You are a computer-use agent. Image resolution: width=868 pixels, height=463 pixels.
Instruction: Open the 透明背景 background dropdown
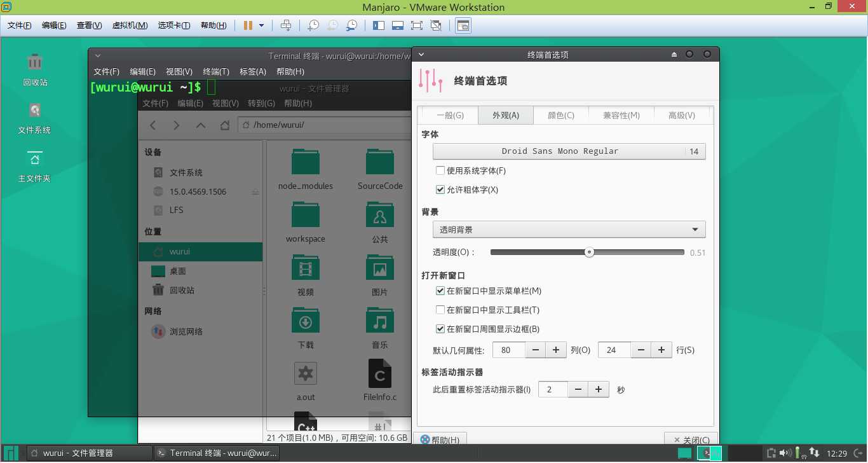coord(569,230)
